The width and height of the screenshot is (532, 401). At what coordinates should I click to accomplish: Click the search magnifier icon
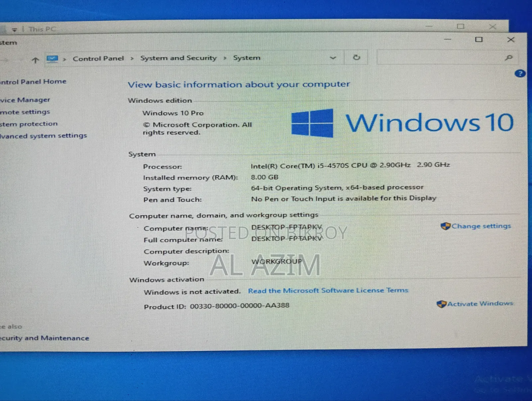click(508, 58)
